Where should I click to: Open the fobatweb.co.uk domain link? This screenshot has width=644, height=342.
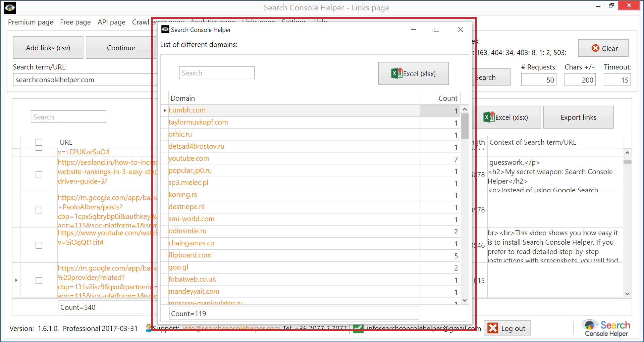[x=192, y=279]
